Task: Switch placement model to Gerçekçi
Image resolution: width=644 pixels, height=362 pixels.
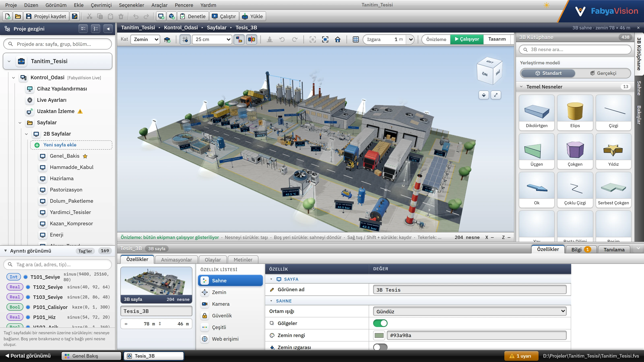Action: point(603,73)
